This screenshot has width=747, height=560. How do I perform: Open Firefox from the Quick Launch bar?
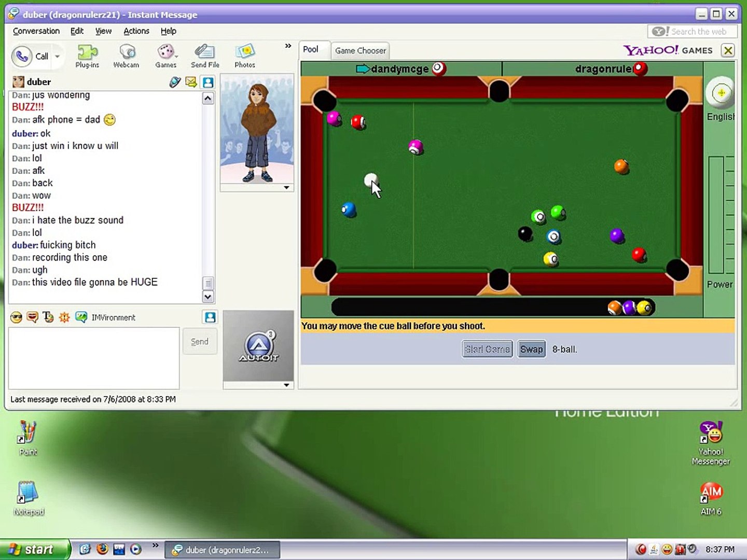[102, 549]
